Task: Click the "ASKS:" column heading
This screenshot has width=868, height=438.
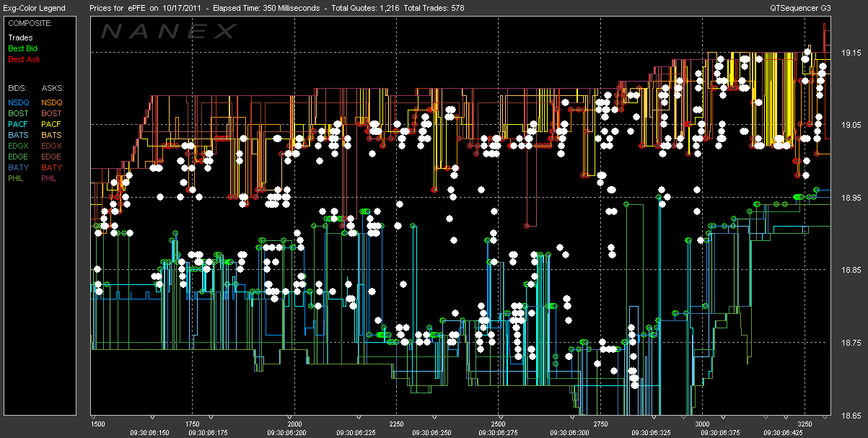Action: tap(52, 87)
